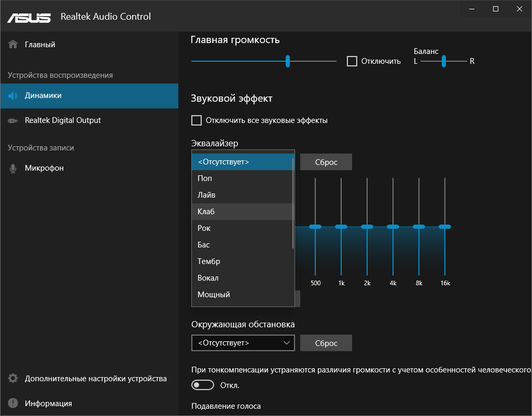The height and width of the screenshot is (416, 532).
Task: Click the Баланс L-R slider handle
Action: (x=444, y=61)
